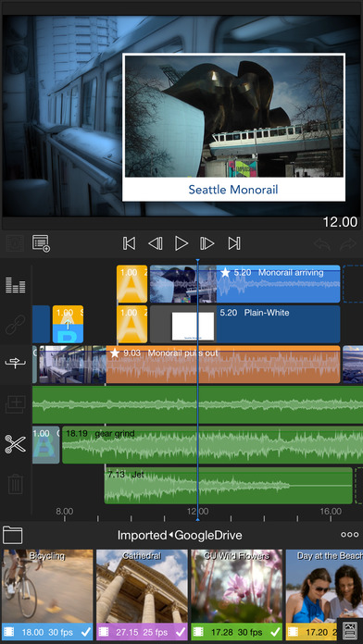Click the 12.00 mark on the timeline ruler

click(x=198, y=512)
